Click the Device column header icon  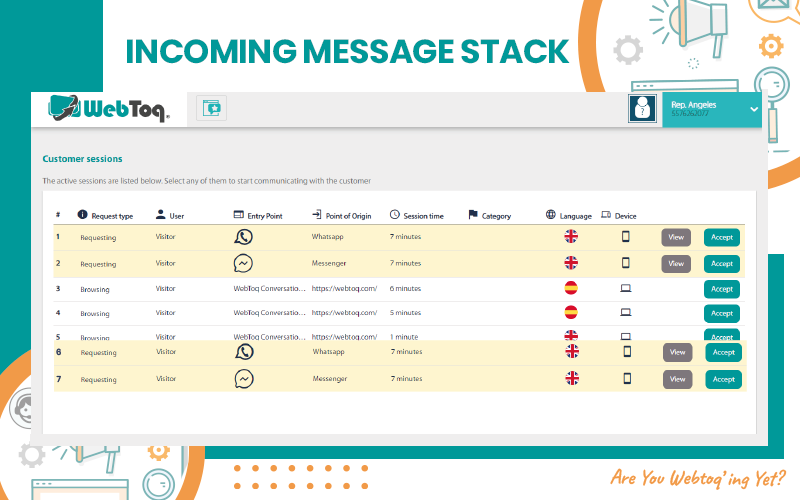click(606, 215)
